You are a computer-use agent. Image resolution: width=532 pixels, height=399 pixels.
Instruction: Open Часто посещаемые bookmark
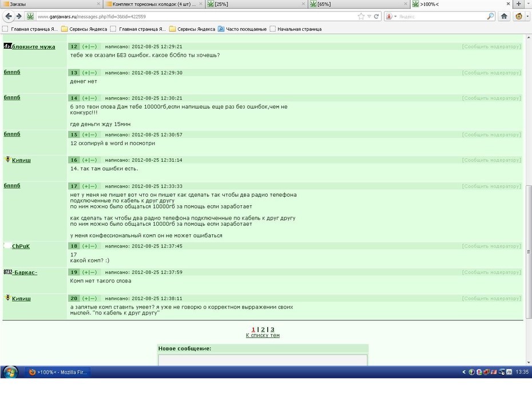pos(242,29)
